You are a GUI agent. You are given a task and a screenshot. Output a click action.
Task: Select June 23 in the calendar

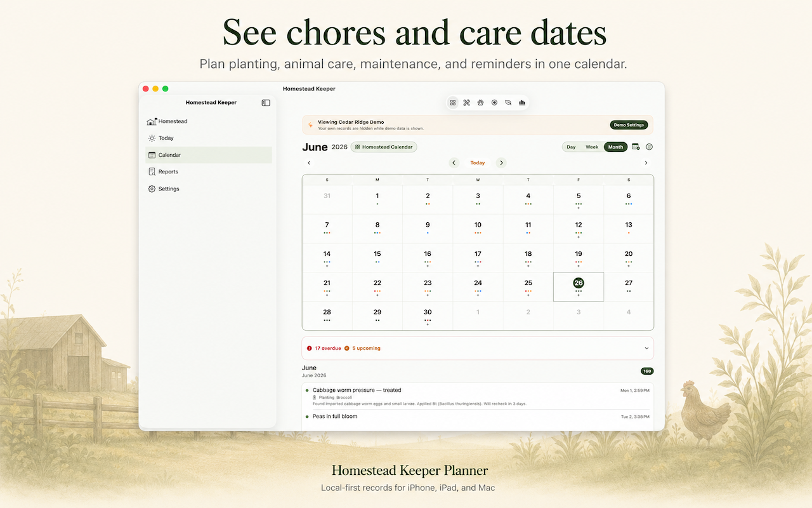tap(428, 286)
